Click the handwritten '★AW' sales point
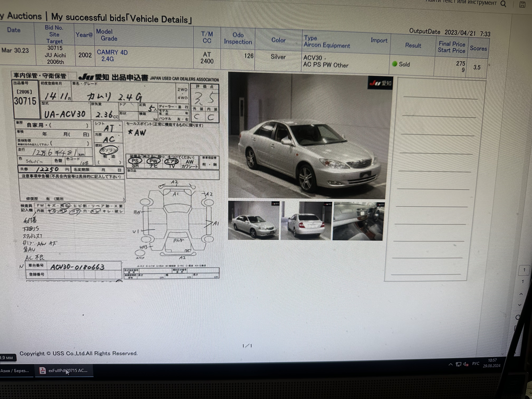The width and height of the screenshot is (532, 399). [137, 132]
